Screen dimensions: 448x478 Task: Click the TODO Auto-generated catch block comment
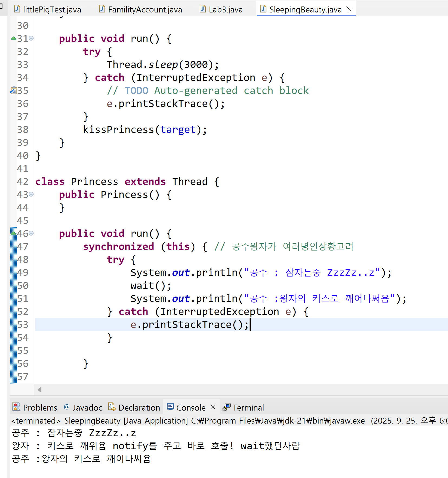pyautogui.click(x=208, y=90)
